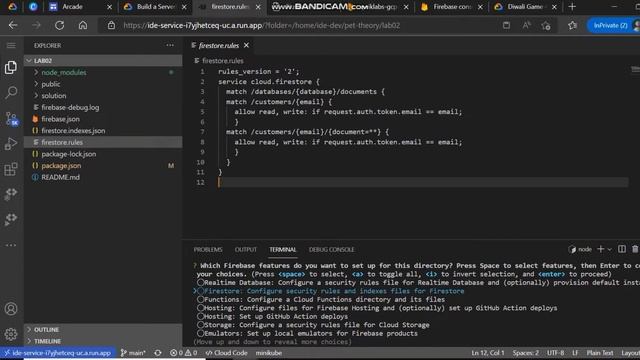Image resolution: width=640 pixels, height=360 pixels.
Task: Click remote host indicator in status bar
Action: (x=58, y=353)
